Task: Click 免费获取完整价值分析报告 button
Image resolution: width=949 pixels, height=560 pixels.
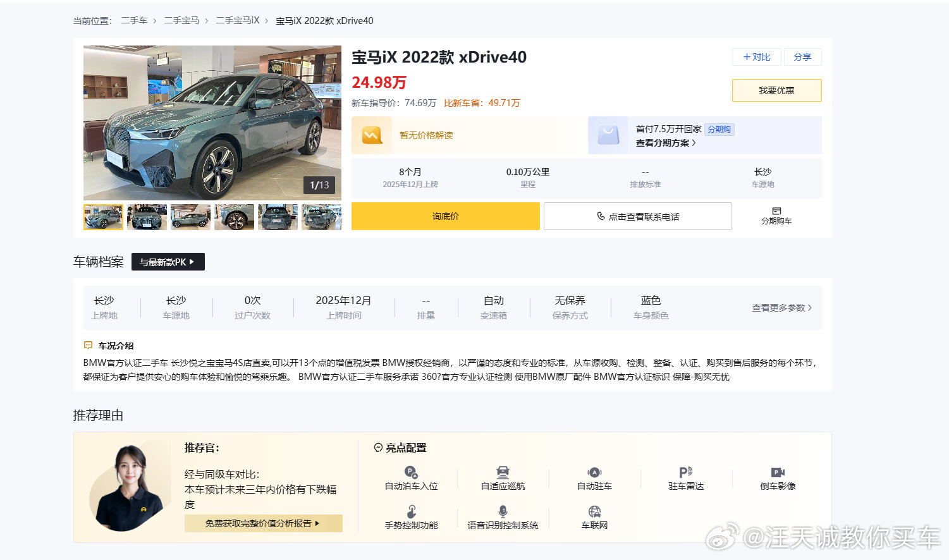Action: click(x=263, y=523)
